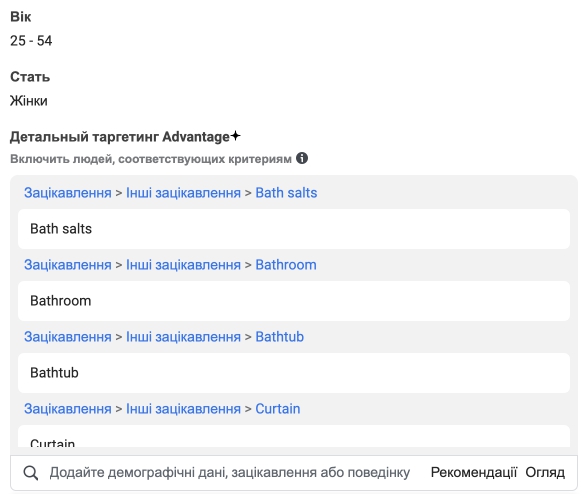Select the Bathtub interest row
Viewport: 588px width, 494px height.
click(x=294, y=373)
